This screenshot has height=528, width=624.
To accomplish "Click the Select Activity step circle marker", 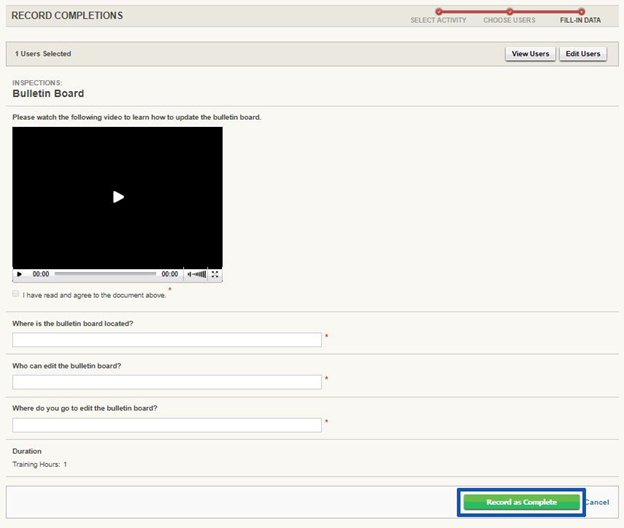I will click(x=439, y=12).
